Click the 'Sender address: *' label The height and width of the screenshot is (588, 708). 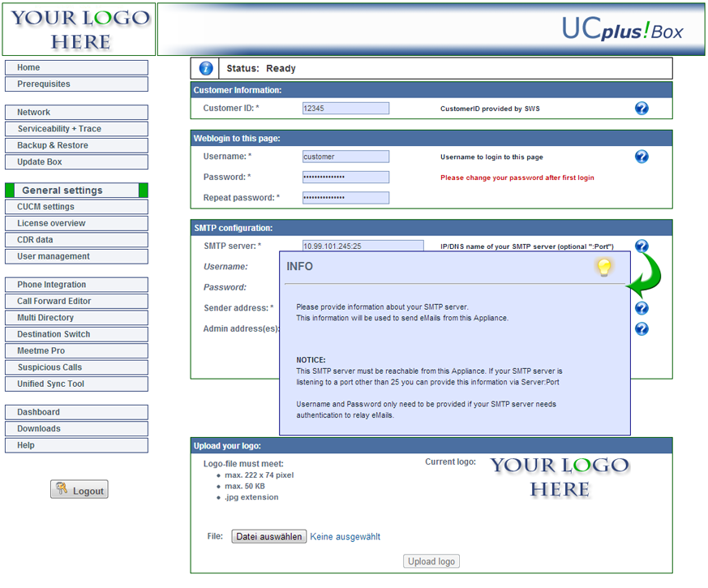point(238,308)
